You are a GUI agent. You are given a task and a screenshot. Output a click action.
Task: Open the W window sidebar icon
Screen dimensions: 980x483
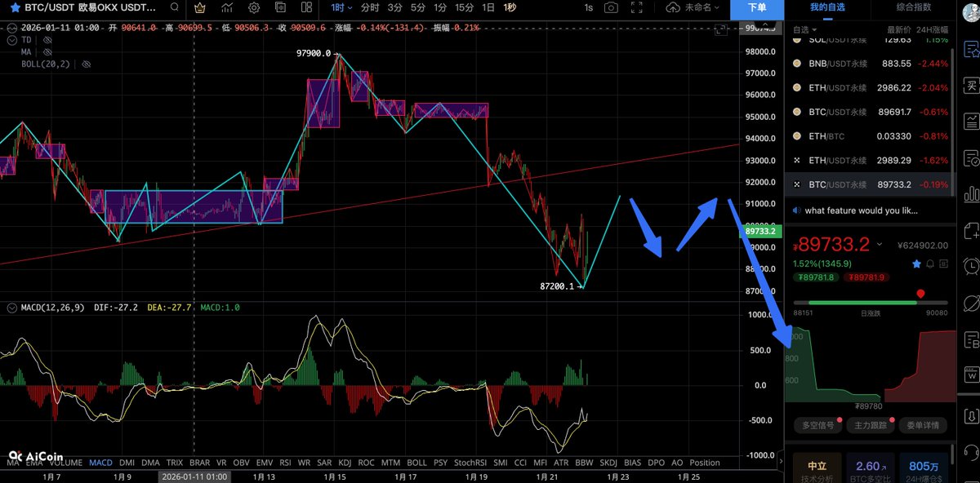[971, 375]
